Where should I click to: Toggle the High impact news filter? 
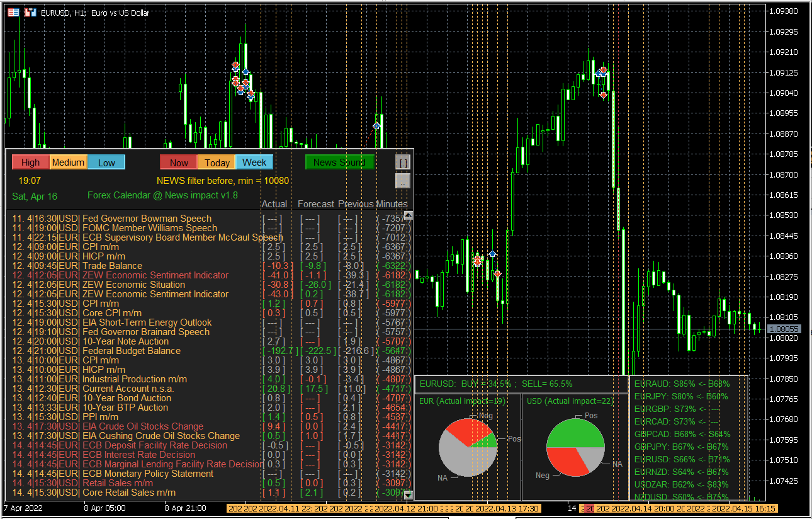coord(30,163)
